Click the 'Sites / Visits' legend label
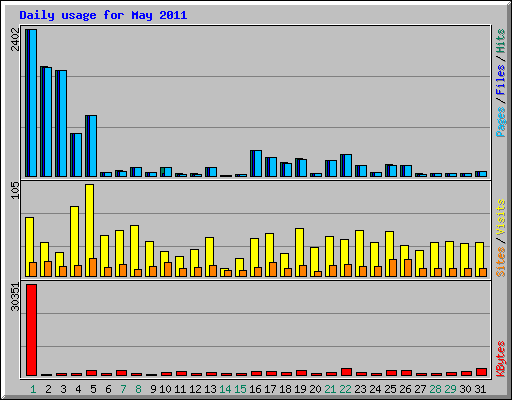 tap(500, 238)
